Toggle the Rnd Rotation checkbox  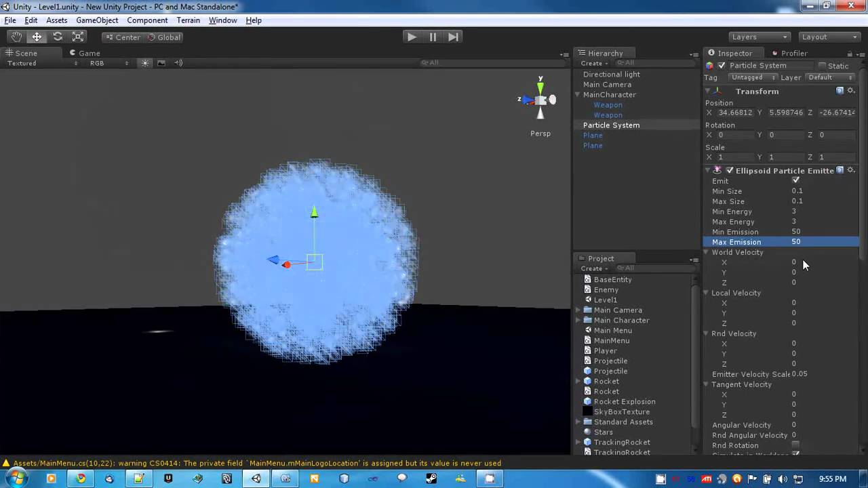pos(795,445)
